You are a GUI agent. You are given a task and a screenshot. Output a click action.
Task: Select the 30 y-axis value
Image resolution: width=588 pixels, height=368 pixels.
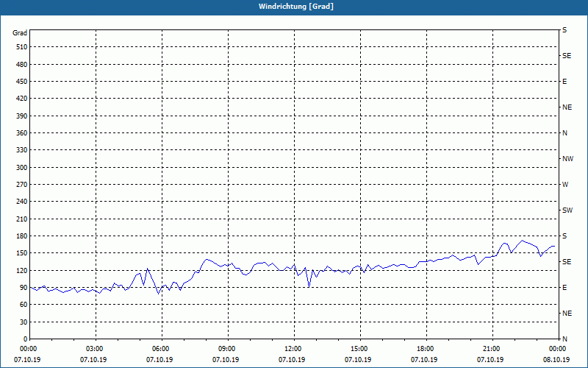pos(24,322)
